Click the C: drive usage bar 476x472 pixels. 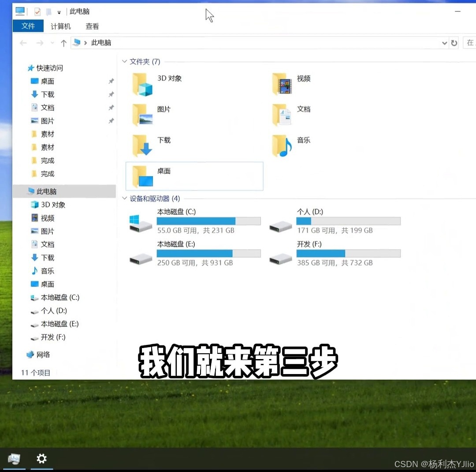tap(208, 221)
